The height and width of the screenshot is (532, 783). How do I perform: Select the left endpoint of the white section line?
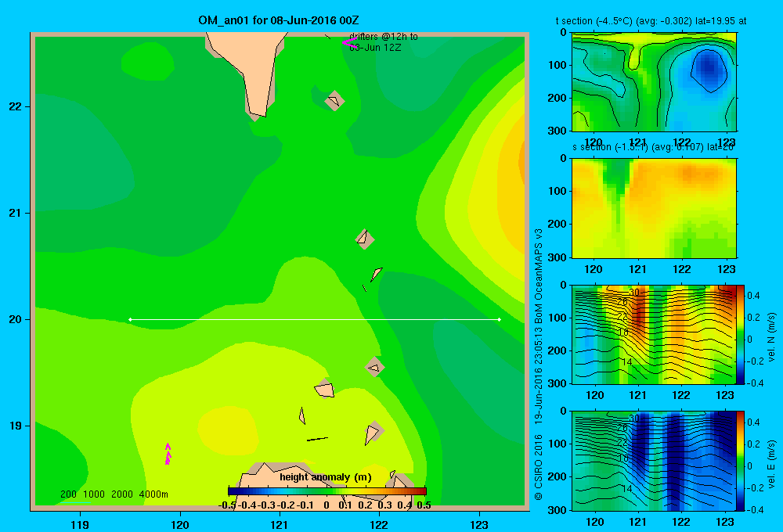130,319
